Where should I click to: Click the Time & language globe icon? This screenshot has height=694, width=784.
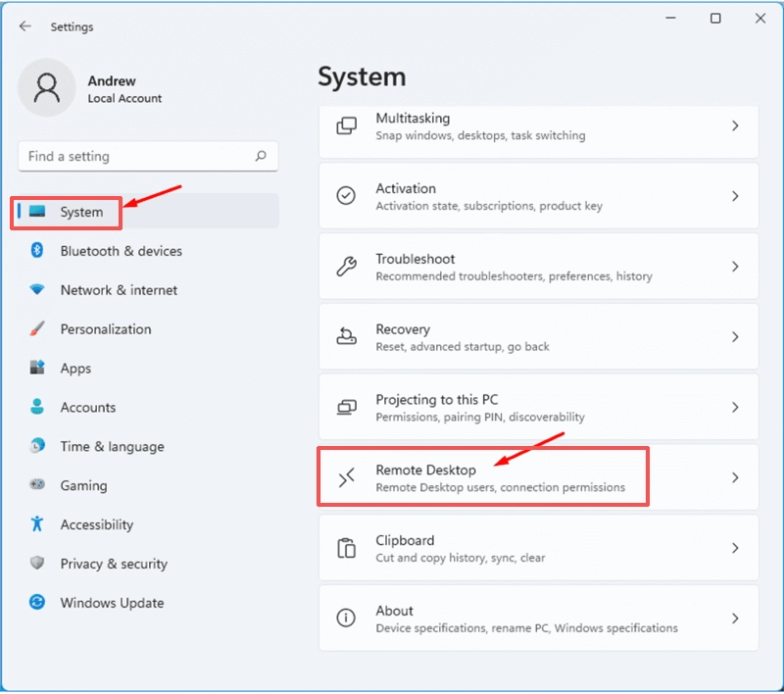(37, 445)
